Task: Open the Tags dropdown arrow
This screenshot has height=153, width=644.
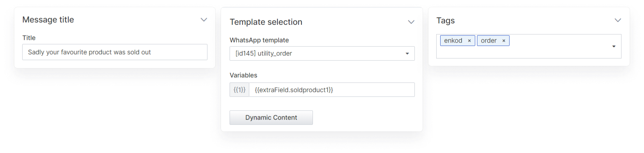Action: tap(614, 46)
